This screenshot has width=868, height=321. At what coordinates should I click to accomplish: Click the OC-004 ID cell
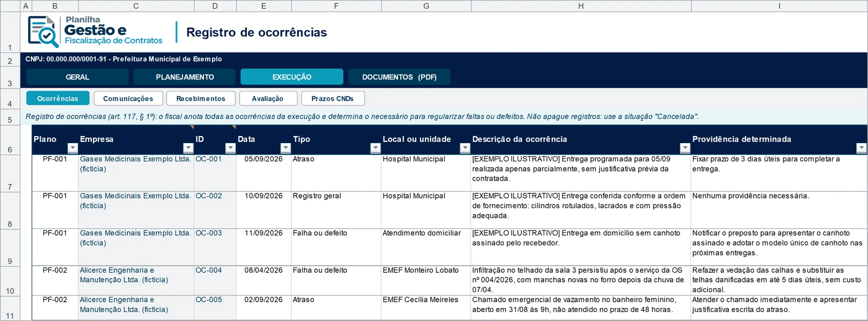[x=215, y=281]
